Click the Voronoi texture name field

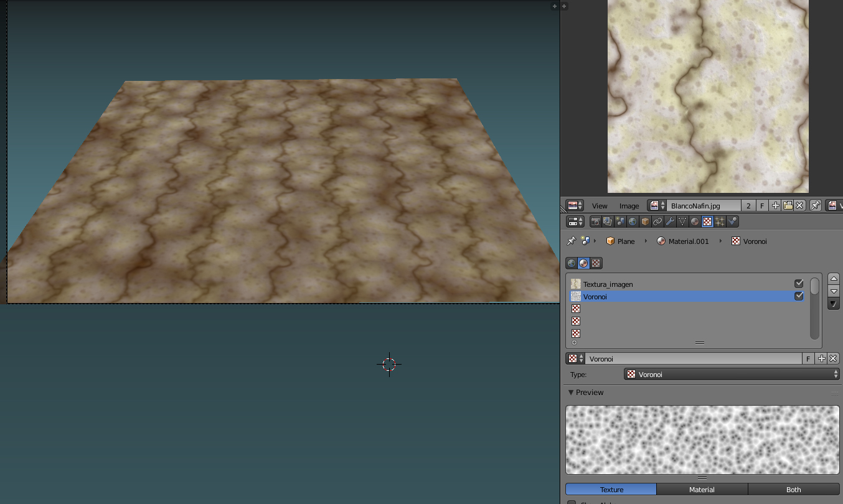point(694,358)
